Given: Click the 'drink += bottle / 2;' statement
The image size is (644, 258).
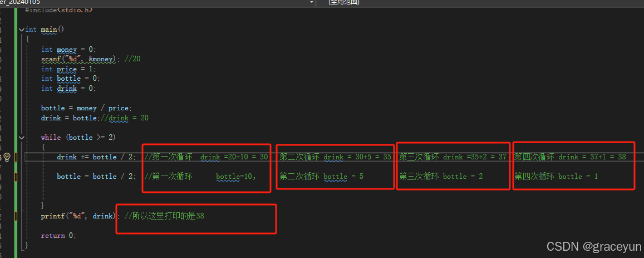Looking at the screenshot, I should click(x=96, y=157).
